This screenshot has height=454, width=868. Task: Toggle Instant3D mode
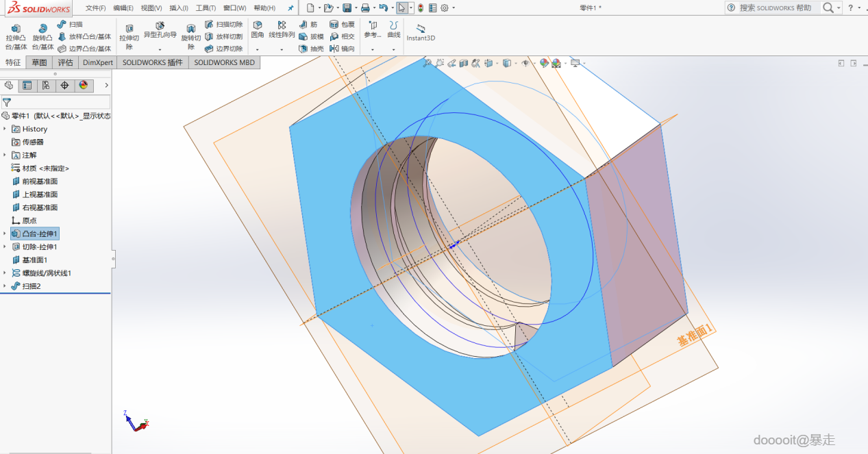(x=421, y=31)
